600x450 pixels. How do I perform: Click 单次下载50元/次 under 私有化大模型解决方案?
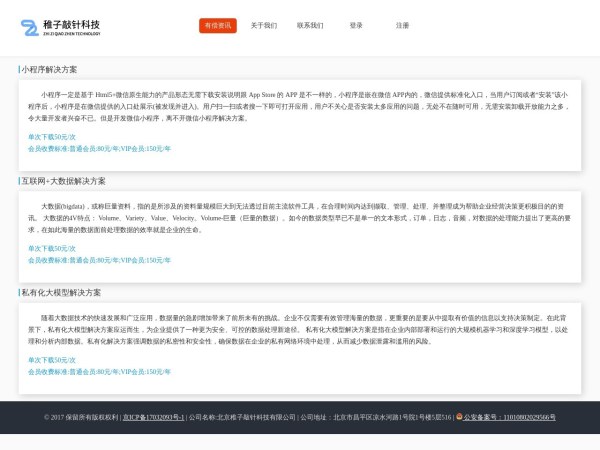pyautogui.click(x=52, y=360)
